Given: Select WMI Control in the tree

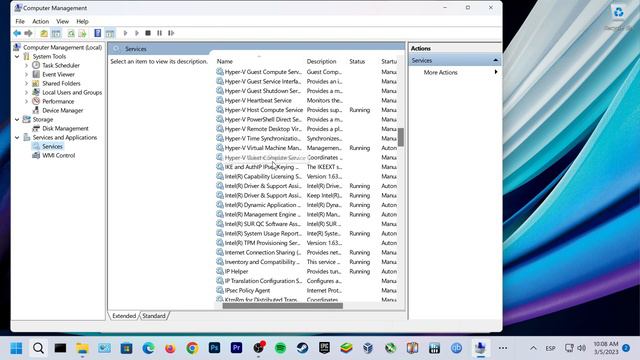Looking at the screenshot, I should [x=58, y=156].
